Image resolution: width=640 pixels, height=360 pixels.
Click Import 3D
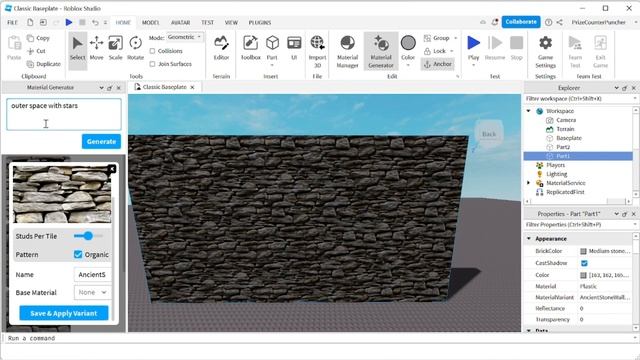pos(317,51)
